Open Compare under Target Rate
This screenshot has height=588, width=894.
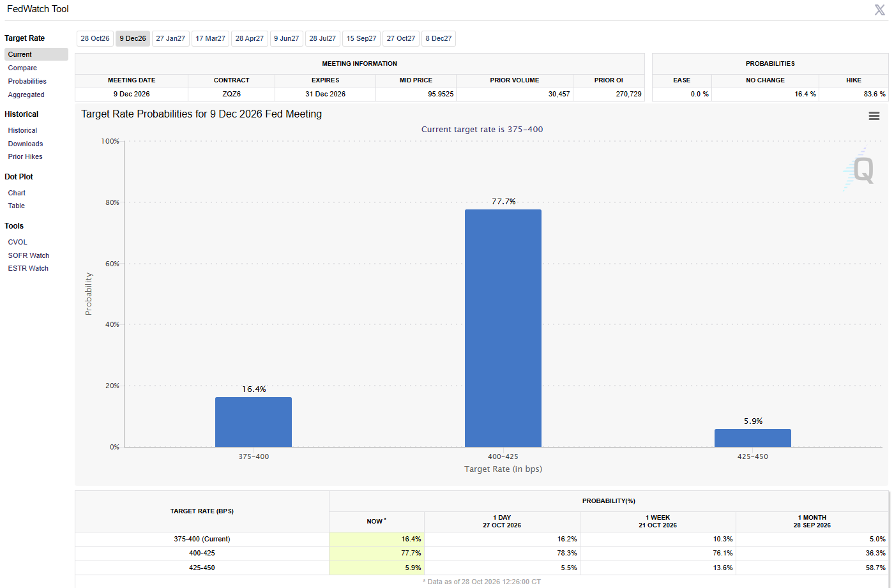[22, 68]
